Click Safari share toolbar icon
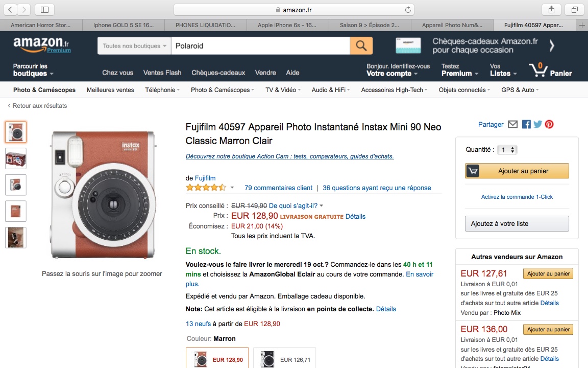Image resolution: width=588 pixels, height=368 pixels. click(x=551, y=10)
